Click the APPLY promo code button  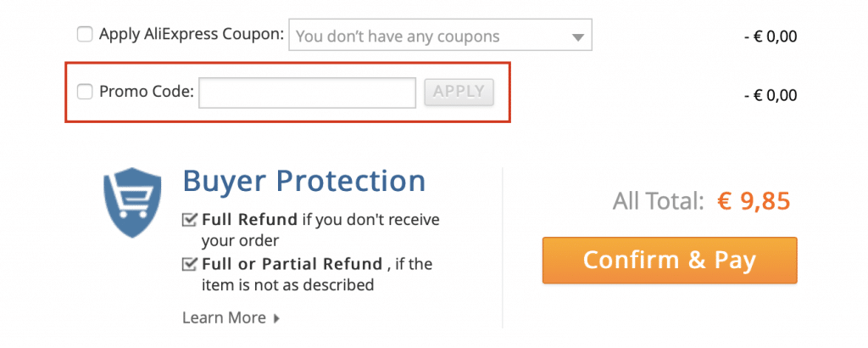pos(459,92)
